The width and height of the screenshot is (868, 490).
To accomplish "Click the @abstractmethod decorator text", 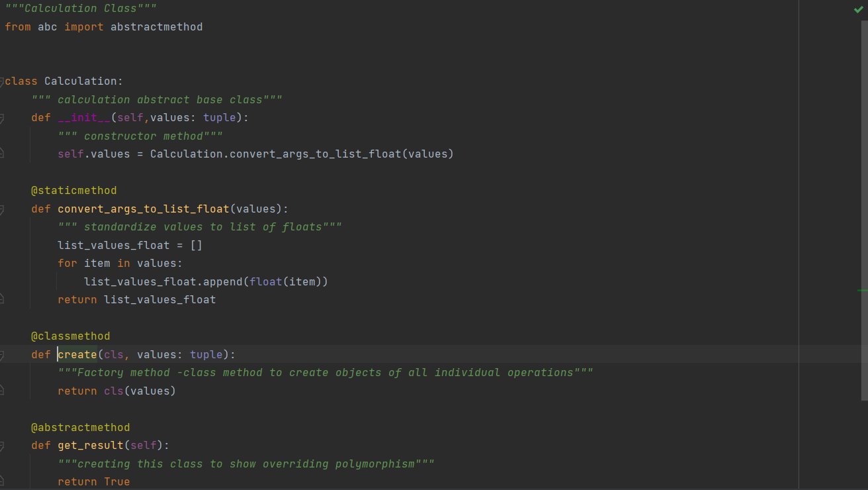I will (x=80, y=428).
